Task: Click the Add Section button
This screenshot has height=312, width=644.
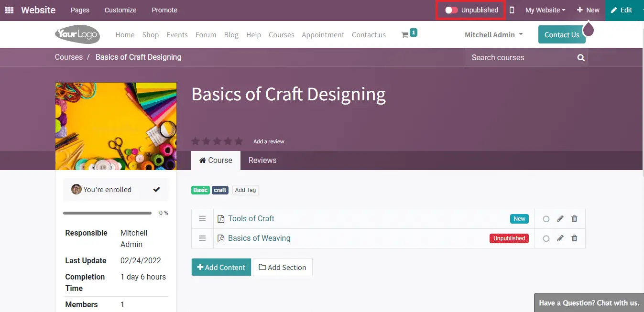Action: 283,268
